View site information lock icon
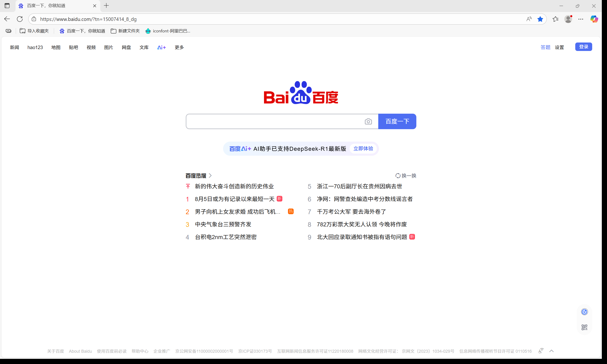 pos(34,19)
